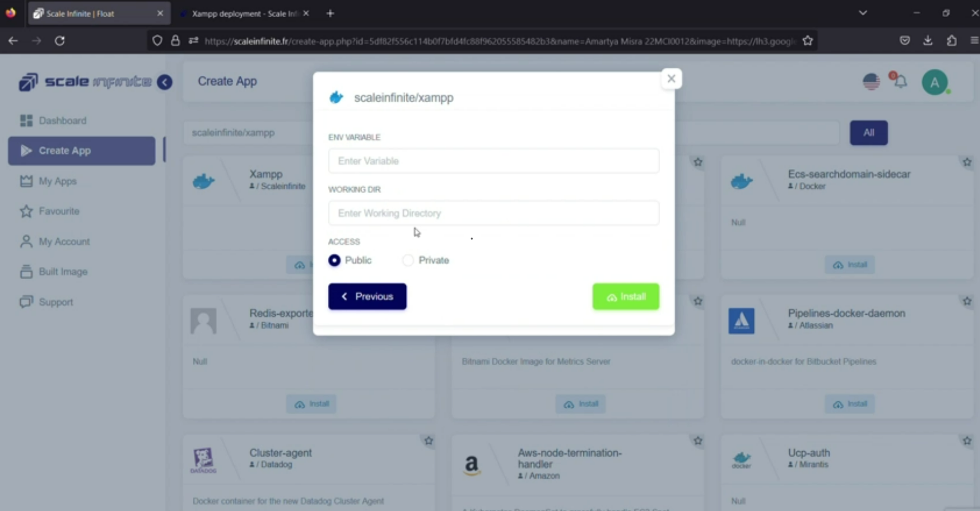The height and width of the screenshot is (511, 980).
Task: Click the Datadog logo on Cluster-agent
Action: point(203,460)
